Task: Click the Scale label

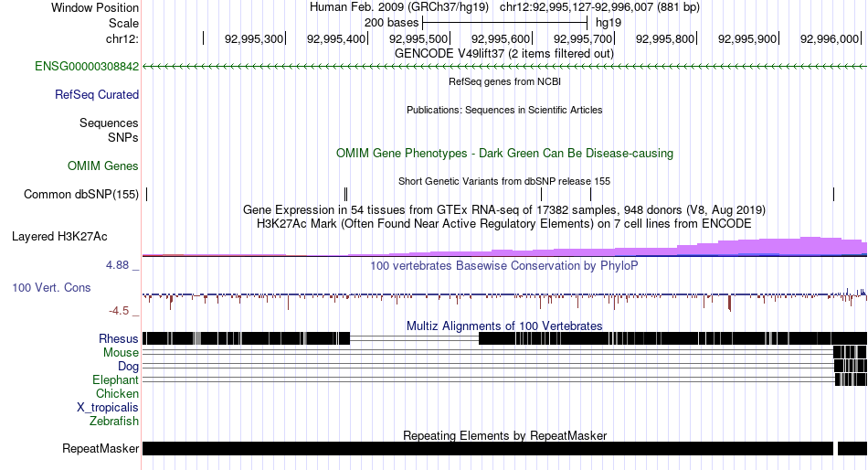Action: pyautogui.click(x=123, y=23)
